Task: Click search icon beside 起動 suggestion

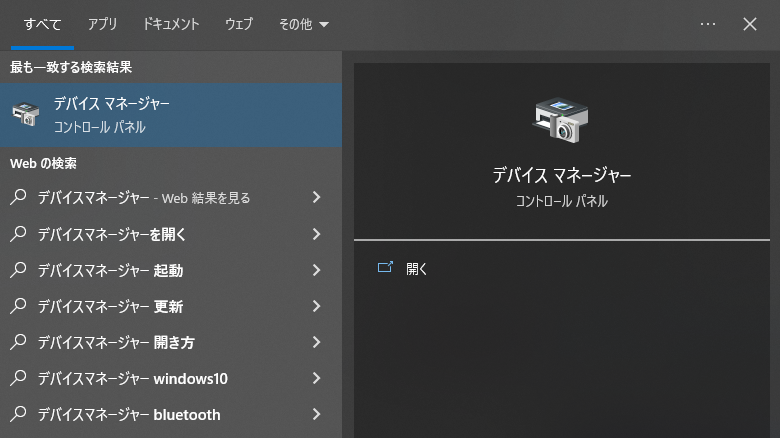Action: coord(18,270)
